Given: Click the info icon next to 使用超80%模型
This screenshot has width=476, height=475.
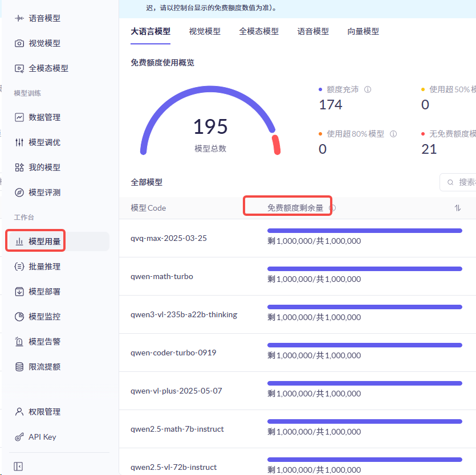Looking at the screenshot, I should pos(393,134).
